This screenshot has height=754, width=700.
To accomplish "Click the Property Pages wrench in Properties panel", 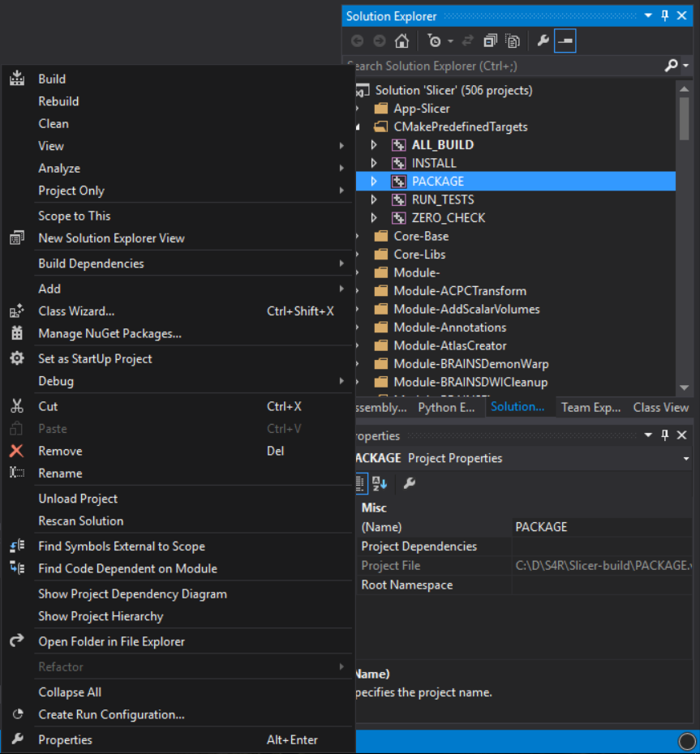I will [x=410, y=483].
